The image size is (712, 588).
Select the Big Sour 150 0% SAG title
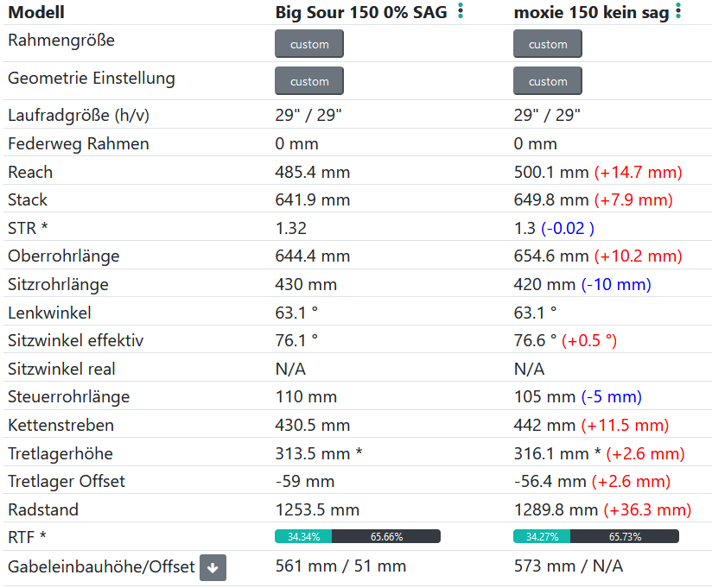[362, 12]
